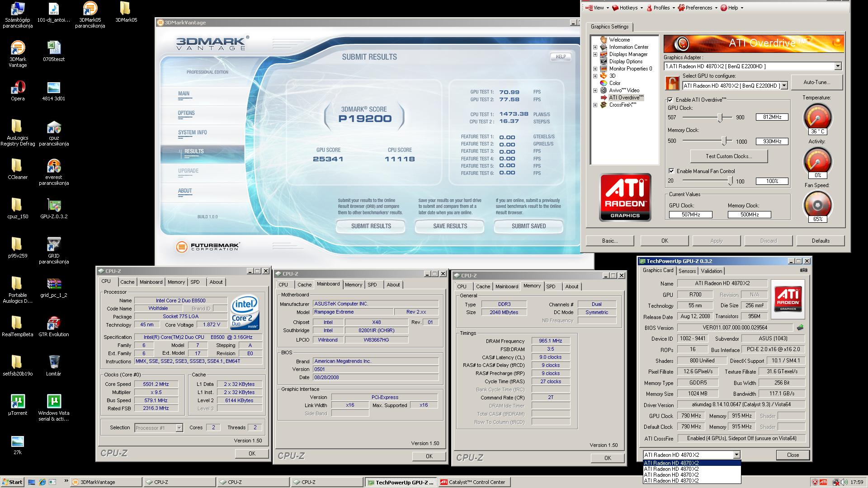The width and height of the screenshot is (868, 488).
Task: Click the Auto-Tune button
Action: (x=816, y=82)
